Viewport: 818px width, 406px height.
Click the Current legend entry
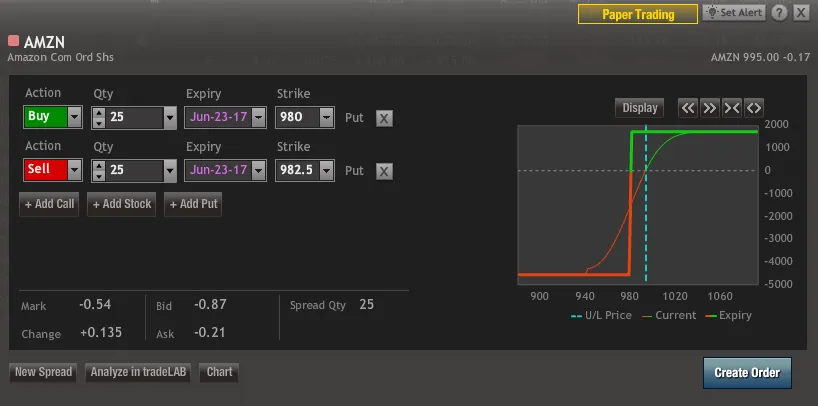tap(669, 315)
